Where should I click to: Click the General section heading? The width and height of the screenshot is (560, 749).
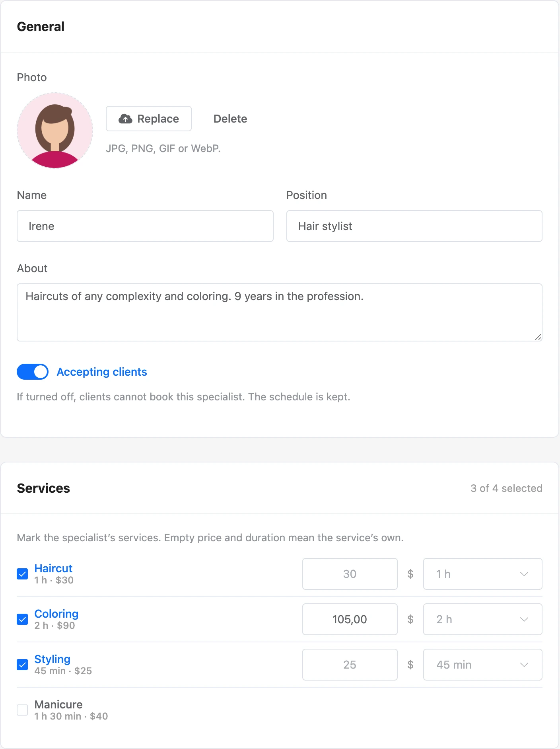(x=41, y=27)
